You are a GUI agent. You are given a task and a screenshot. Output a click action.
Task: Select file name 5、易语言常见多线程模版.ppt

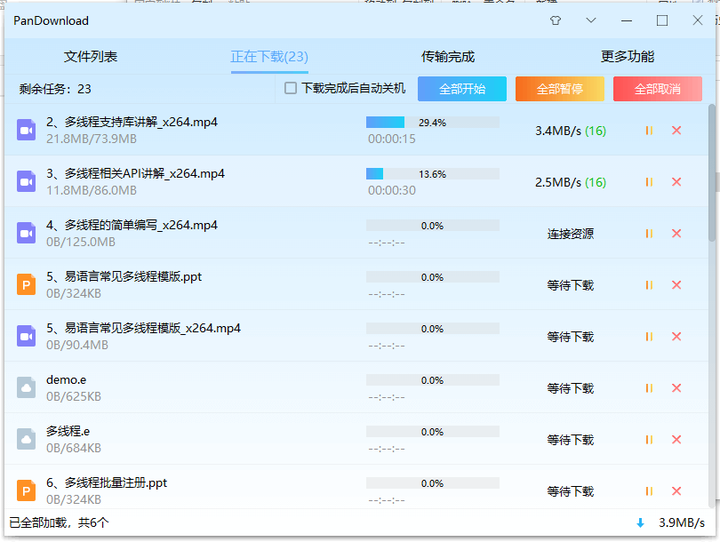(124, 277)
